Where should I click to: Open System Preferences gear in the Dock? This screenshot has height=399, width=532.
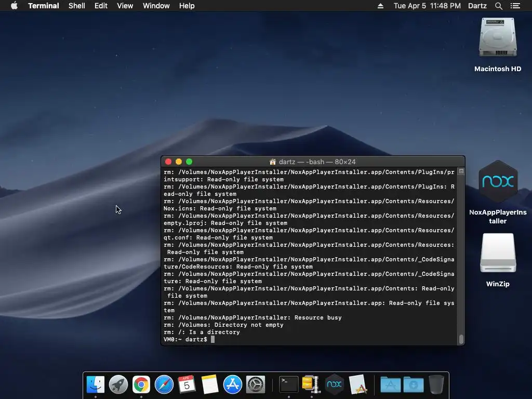tap(255, 384)
